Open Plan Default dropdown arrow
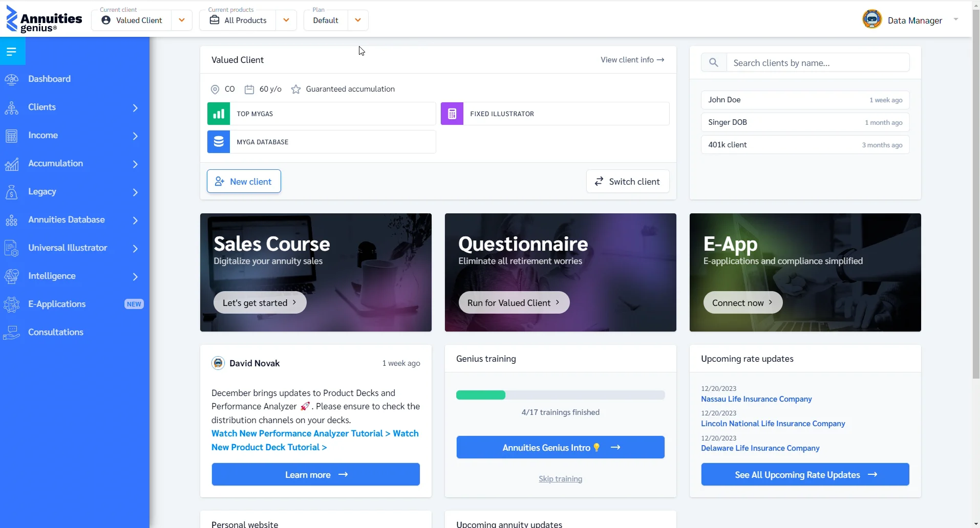 click(358, 20)
